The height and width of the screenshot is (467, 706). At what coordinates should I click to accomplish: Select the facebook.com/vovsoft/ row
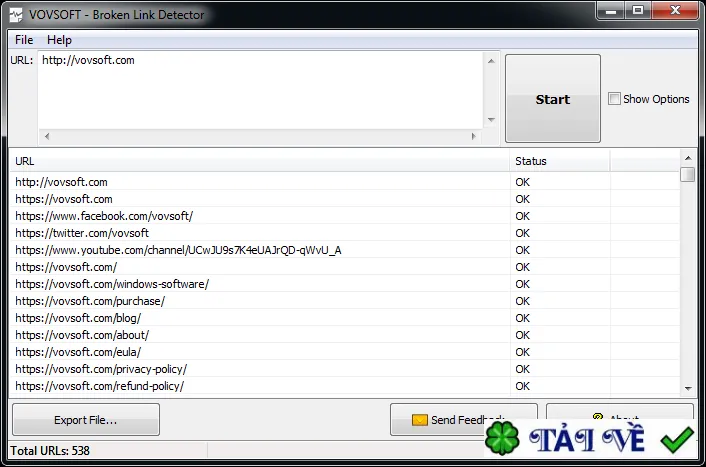pyautogui.click(x=344, y=216)
